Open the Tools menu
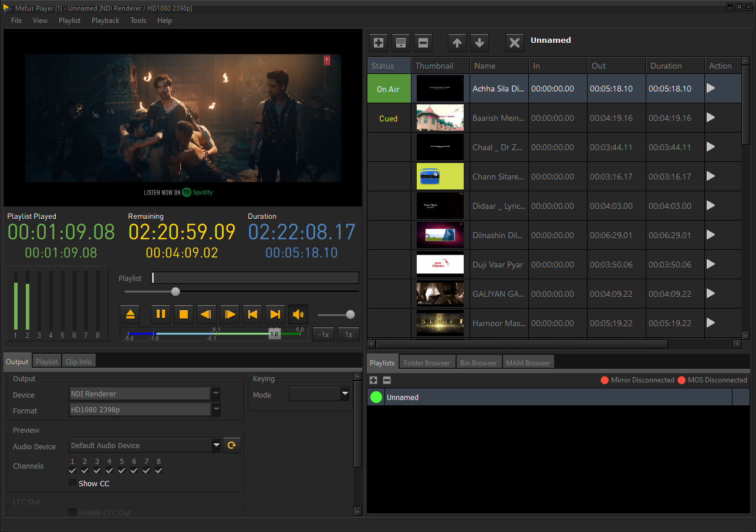756x532 pixels. [138, 20]
